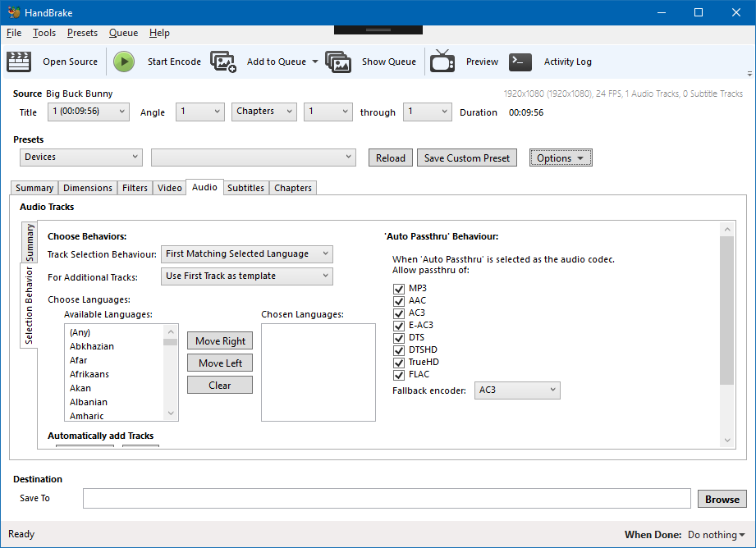Click the Chosen Languages list box
This screenshot has height=548, width=756.
pos(318,372)
